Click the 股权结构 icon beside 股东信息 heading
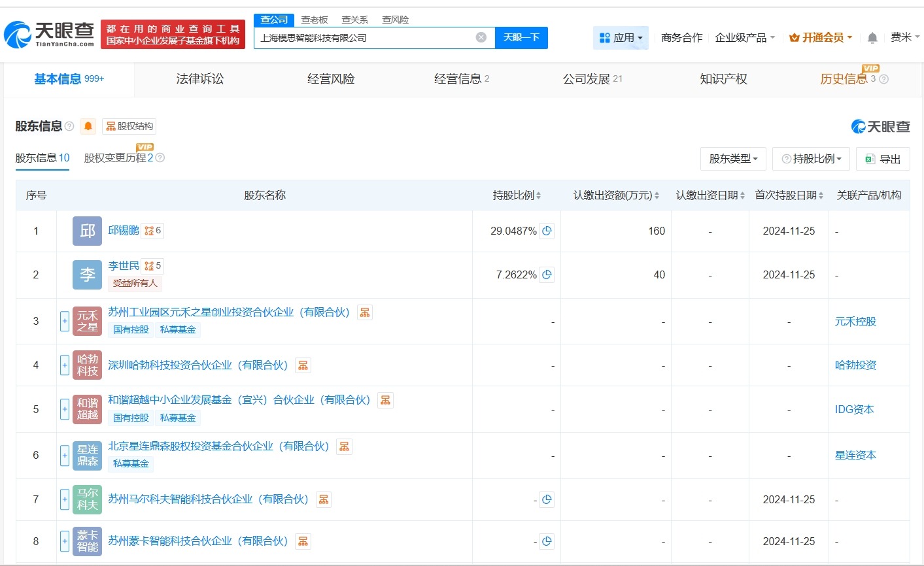This screenshot has width=924, height=566. point(129,126)
